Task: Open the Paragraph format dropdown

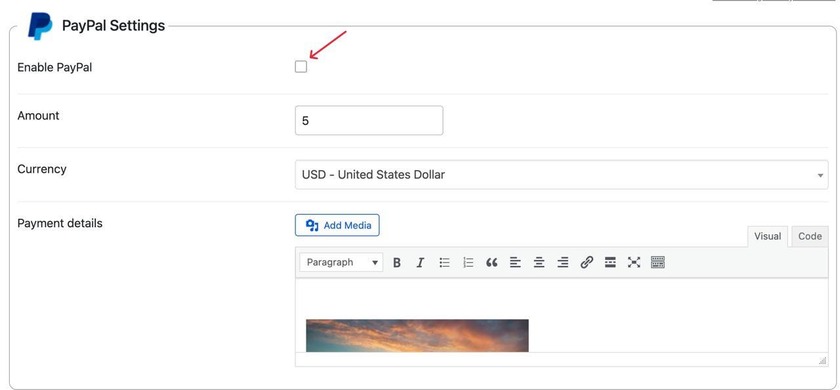Action: [x=341, y=262]
